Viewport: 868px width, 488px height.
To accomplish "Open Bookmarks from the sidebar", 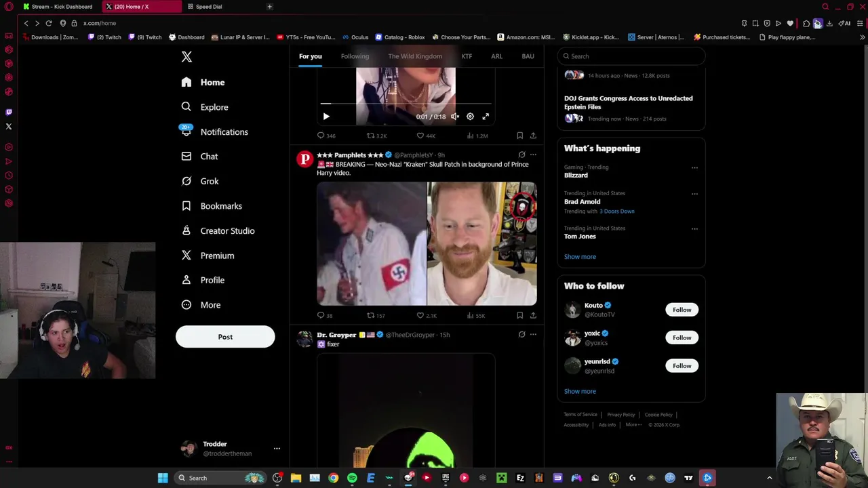I will click(x=212, y=206).
